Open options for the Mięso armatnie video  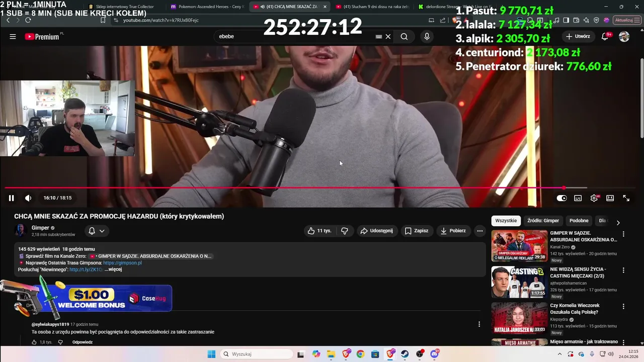point(623,342)
